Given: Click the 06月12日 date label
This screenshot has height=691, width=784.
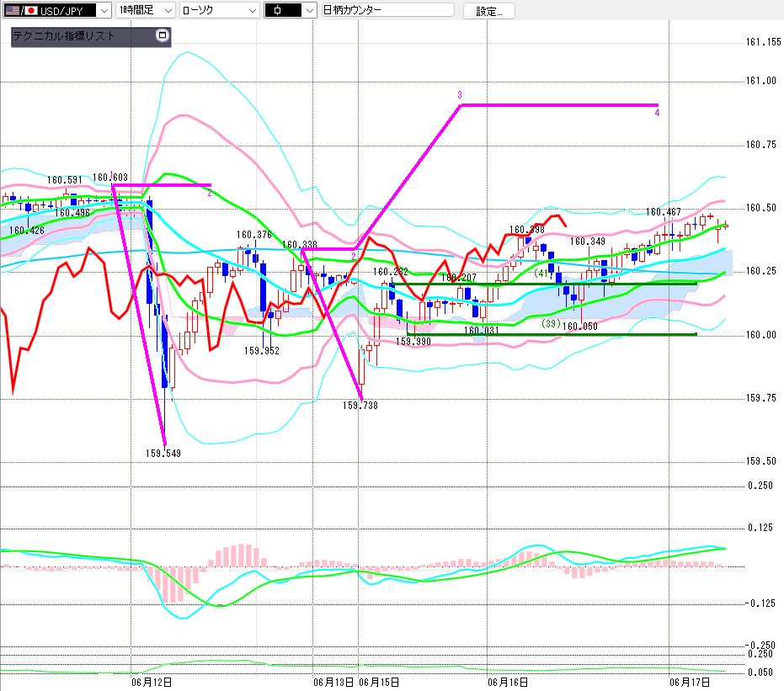Looking at the screenshot, I should [x=152, y=682].
